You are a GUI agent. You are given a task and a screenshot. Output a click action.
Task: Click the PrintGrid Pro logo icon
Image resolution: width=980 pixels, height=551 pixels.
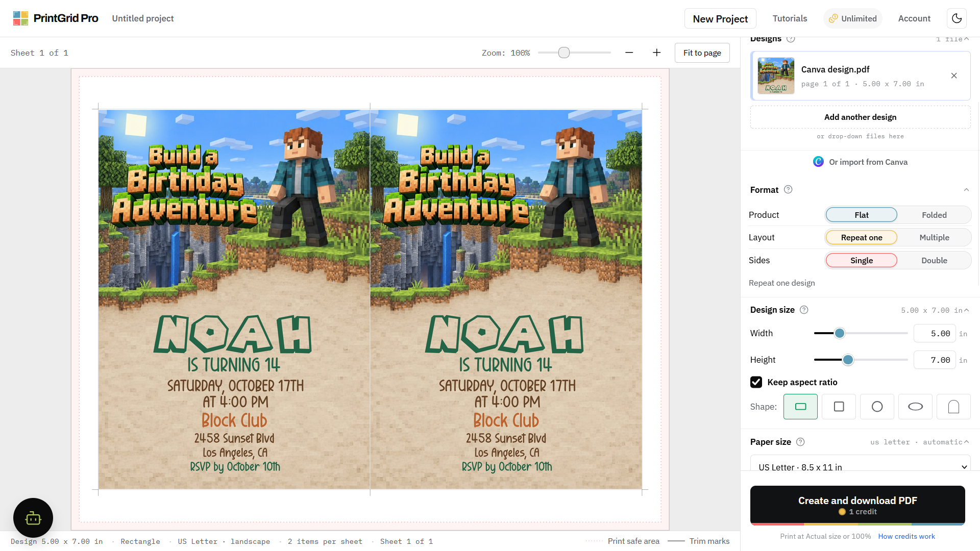click(x=20, y=18)
